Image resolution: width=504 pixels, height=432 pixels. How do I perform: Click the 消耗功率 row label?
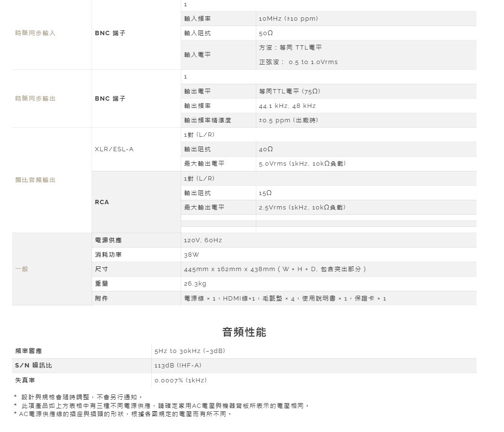click(108, 255)
